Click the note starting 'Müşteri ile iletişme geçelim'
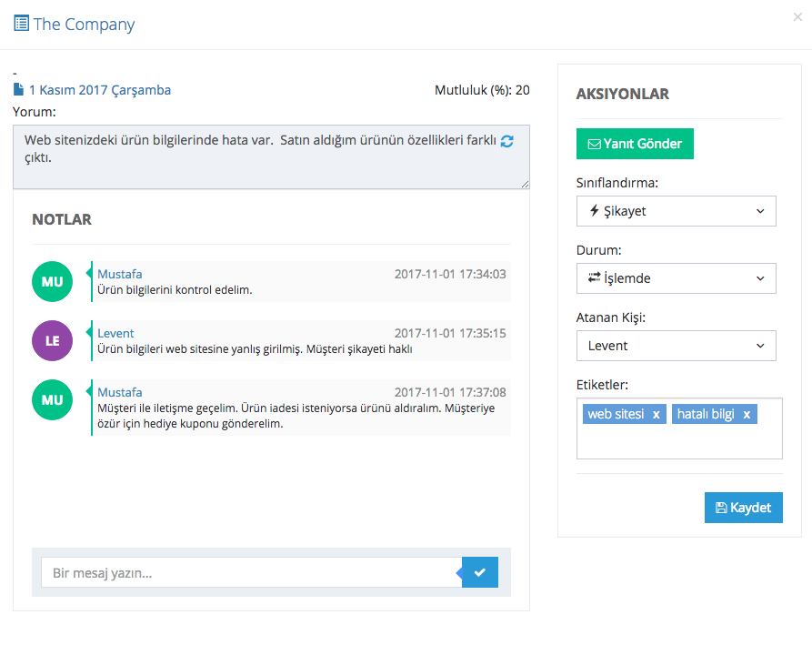The image size is (812, 645). [x=296, y=416]
